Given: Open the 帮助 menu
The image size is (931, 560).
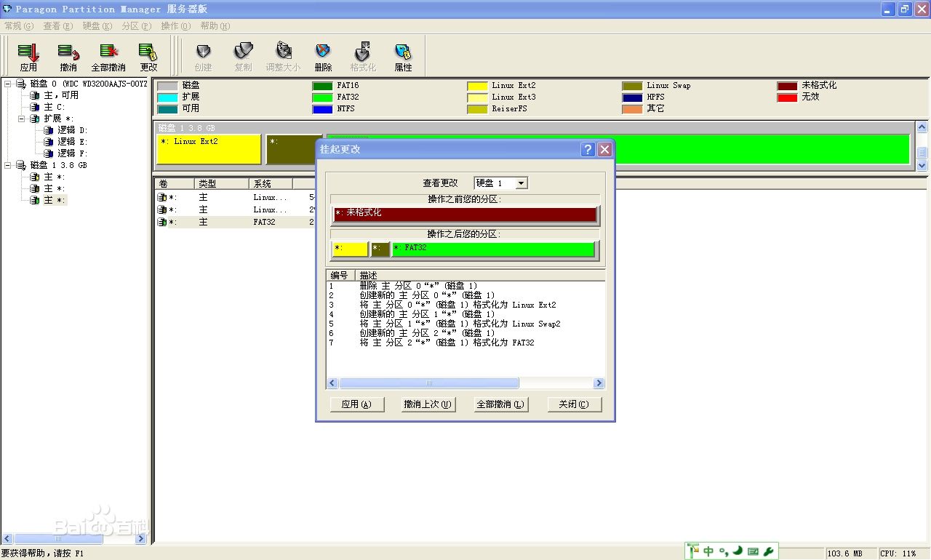Looking at the screenshot, I should click(215, 26).
